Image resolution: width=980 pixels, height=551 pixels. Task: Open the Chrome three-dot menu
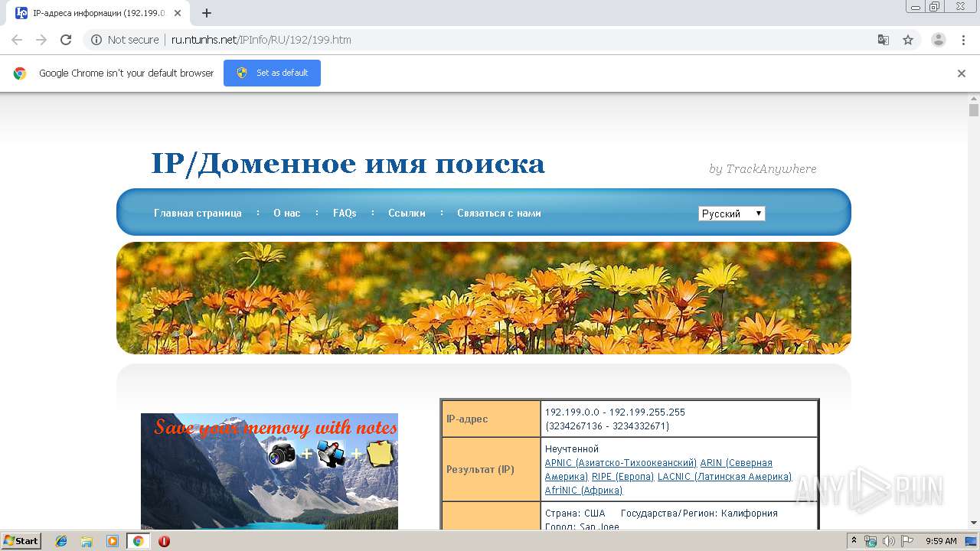pos(963,40)
